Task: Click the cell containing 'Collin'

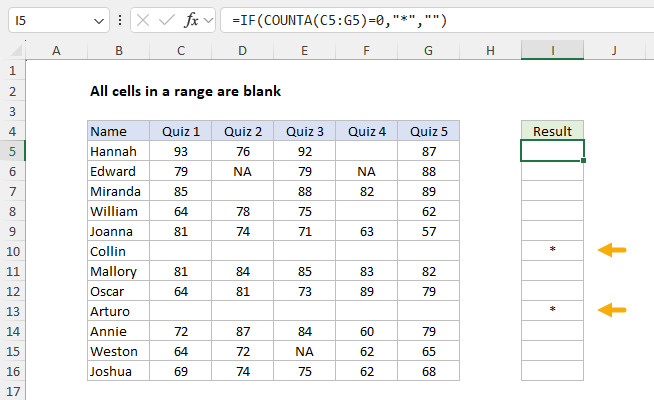Action: [x=118, y=251]
